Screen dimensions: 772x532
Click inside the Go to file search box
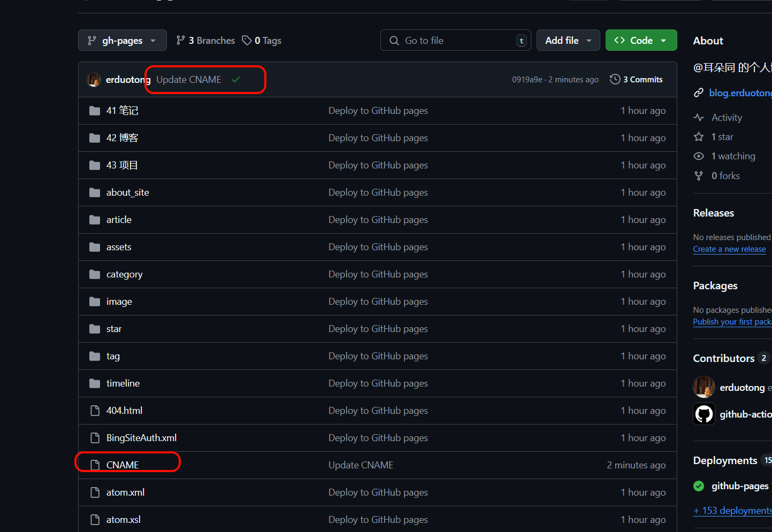pyautogui.click(x=455, y=40)
